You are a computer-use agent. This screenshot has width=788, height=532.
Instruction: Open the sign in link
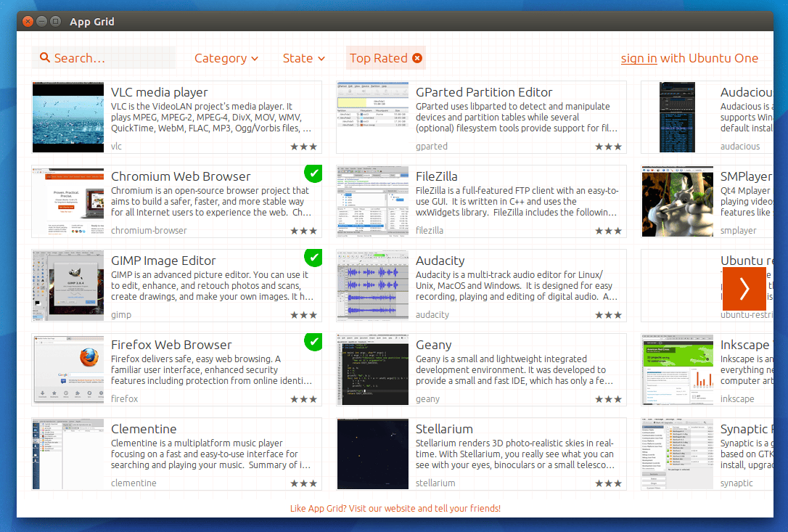click(x=639, y=57)
